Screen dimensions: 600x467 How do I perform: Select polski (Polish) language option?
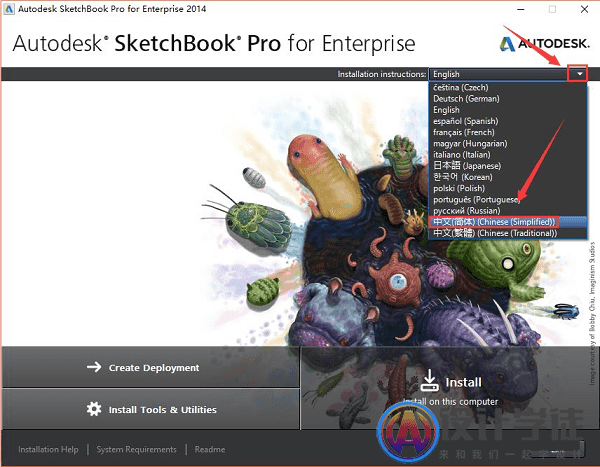click(x=507, y=188)
